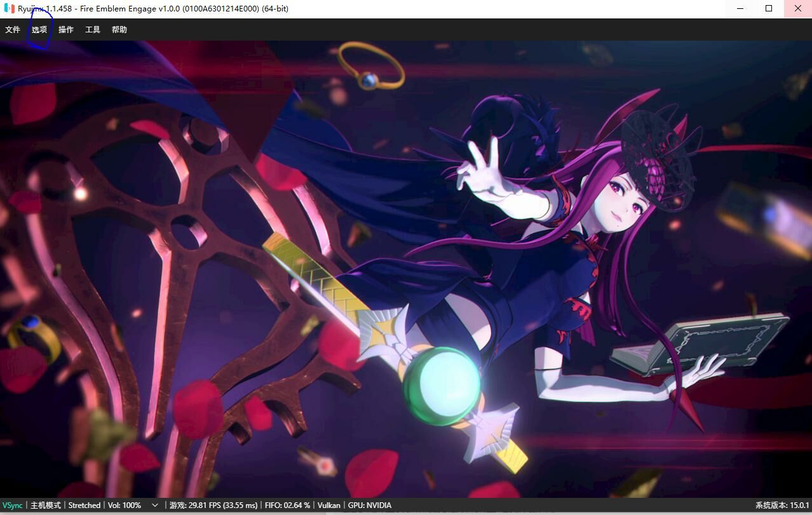Close the Ryujinx emulator window
Image resolution: width=812 pixels, height=515 pixels.
[x=797, y=9]
